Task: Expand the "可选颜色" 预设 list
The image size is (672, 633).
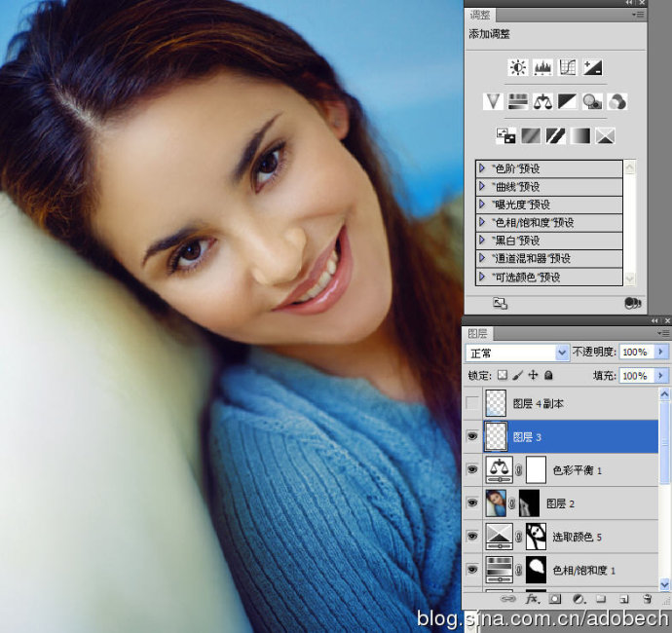Action: [x=482, y=277]
